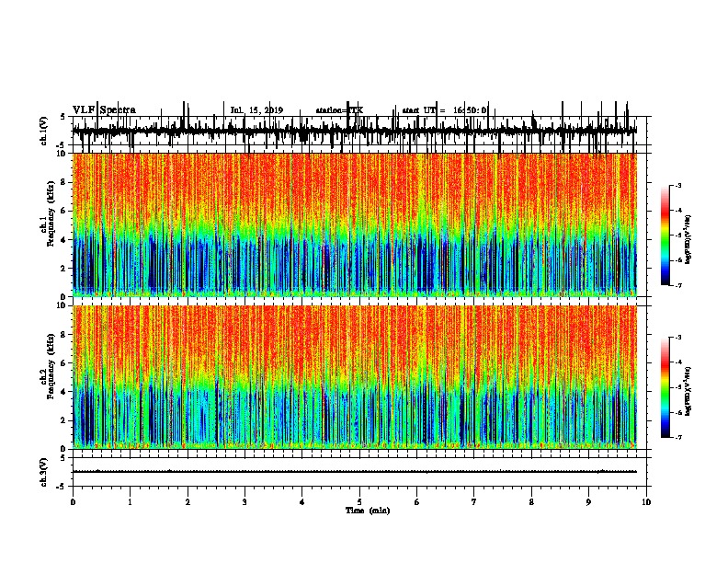Click the '-5' tick on ch.3(V) axis
The width and height of the screenshot is (728, 563).
click(62, 487)
